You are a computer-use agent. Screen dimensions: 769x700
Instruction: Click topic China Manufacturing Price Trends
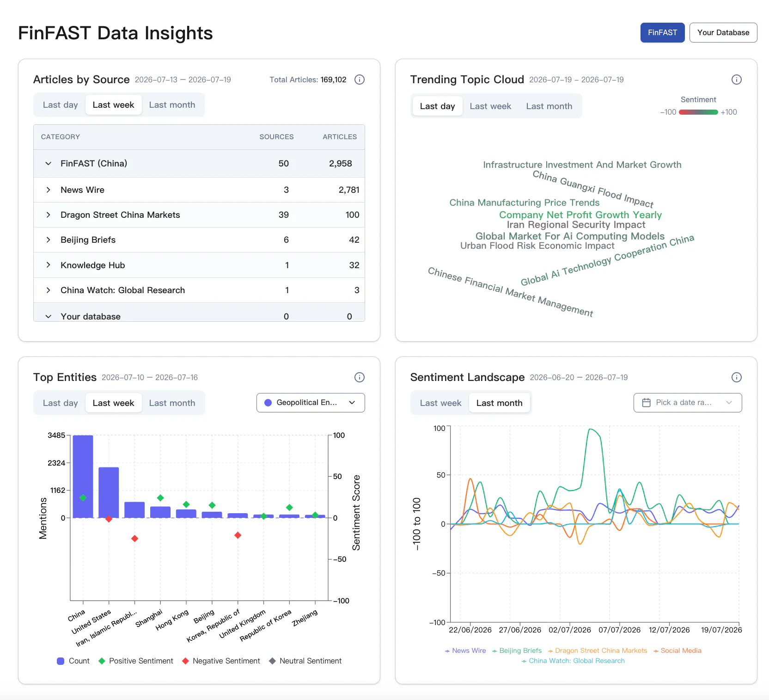click(525, 203)
